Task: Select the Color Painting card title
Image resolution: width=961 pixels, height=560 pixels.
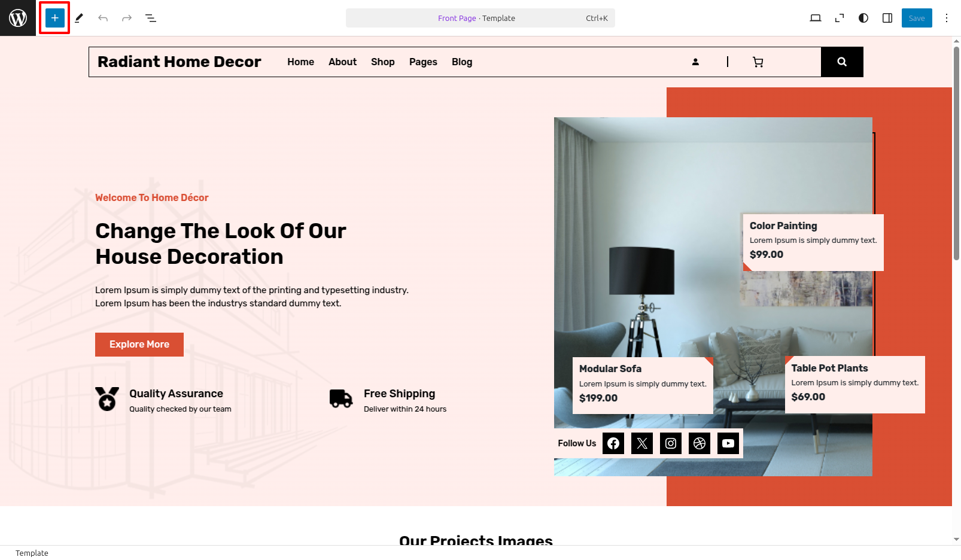Action: tap(783, 226)
